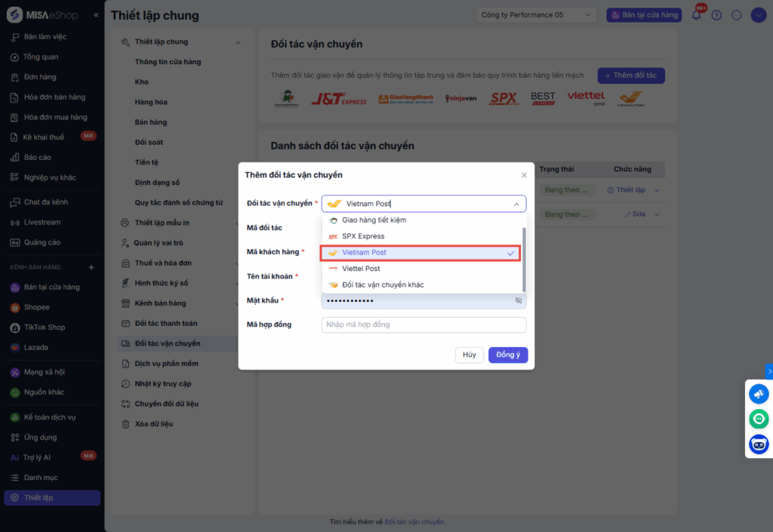Click Bán tại cửa hàng top button
Image resolution: width=773 pixels, height=532 pixels.
pyautogui.click(x=644, y=15)
